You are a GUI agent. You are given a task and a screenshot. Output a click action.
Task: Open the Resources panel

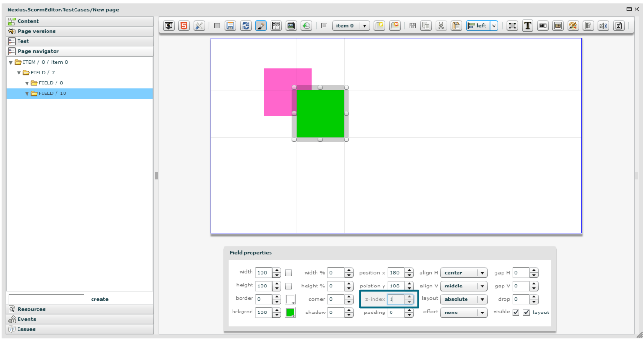tap(32, 309)
